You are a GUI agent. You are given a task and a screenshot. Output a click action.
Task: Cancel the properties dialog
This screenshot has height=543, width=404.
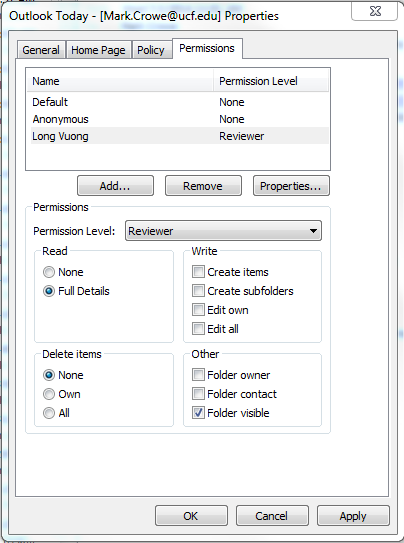(x=272, y=516)
